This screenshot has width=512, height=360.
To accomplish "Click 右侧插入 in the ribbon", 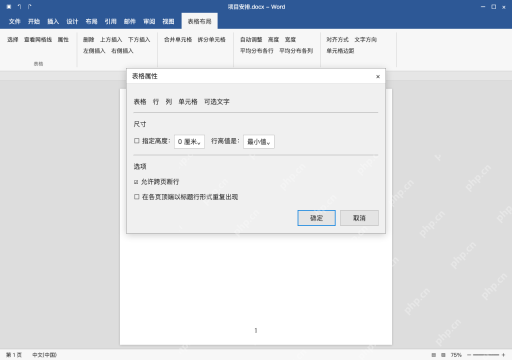I will tap(122, 51).
